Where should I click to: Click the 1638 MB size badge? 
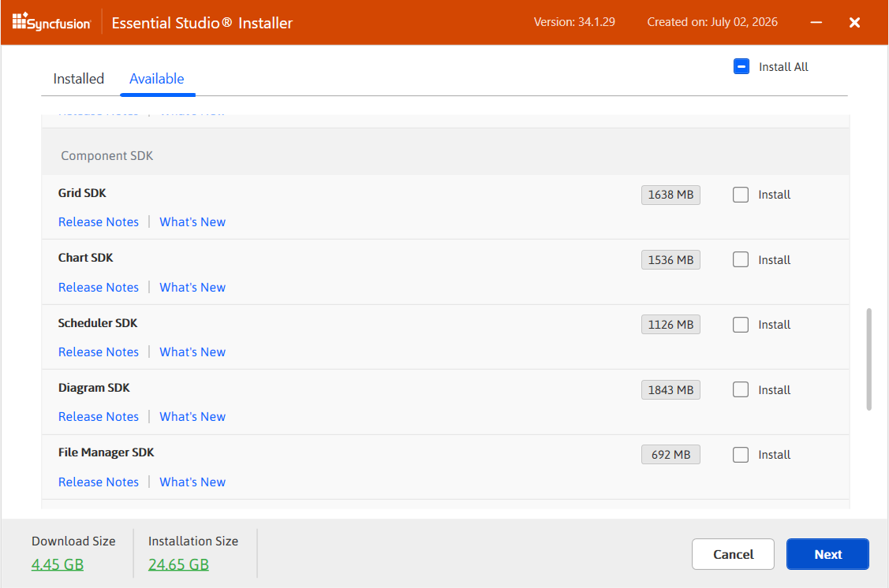pos(670,195)
